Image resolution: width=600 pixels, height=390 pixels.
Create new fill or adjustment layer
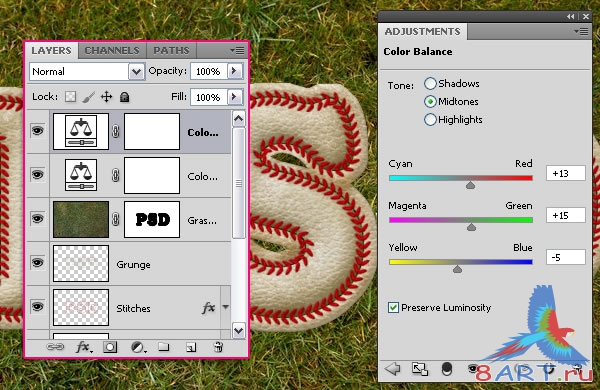click(138, 347)
